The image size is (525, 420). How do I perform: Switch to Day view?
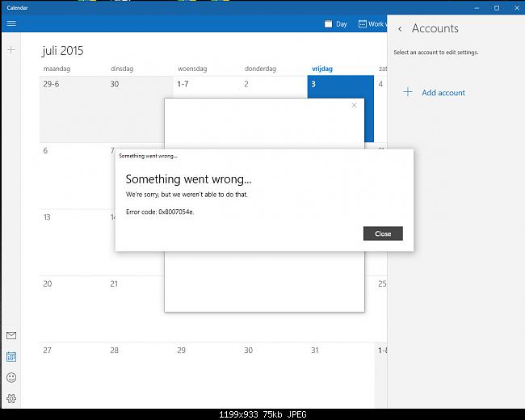coord(336,23)
